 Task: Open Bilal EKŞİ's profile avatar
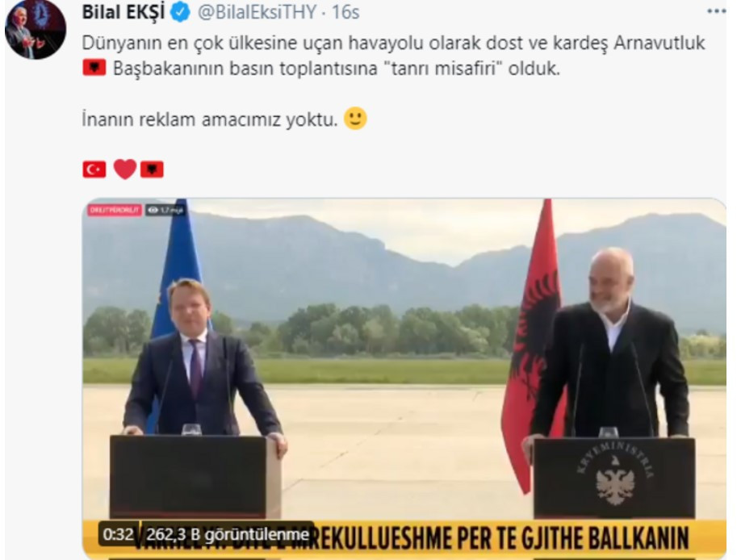pyautogui.click(x=36, y=30)
